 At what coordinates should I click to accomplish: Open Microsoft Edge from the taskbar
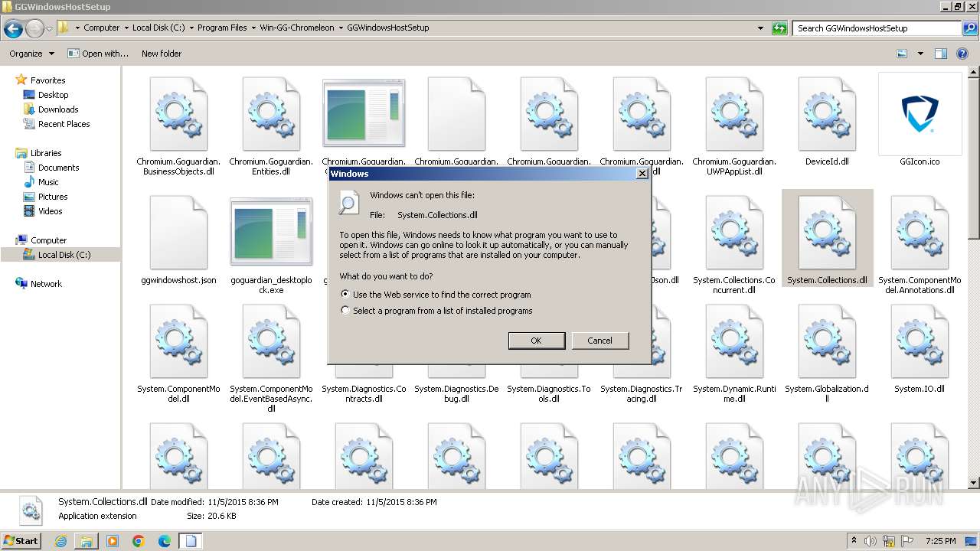(165, 541)
